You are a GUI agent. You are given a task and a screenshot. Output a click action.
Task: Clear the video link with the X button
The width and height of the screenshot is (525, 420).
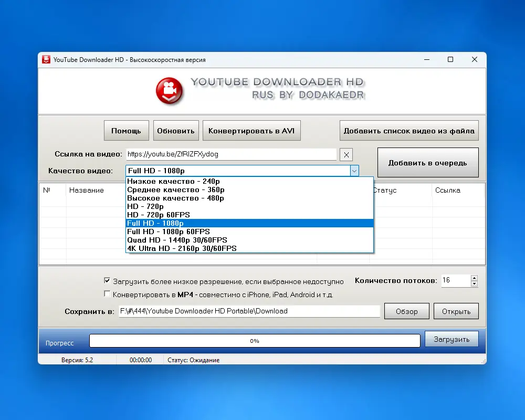click(346, 154)
